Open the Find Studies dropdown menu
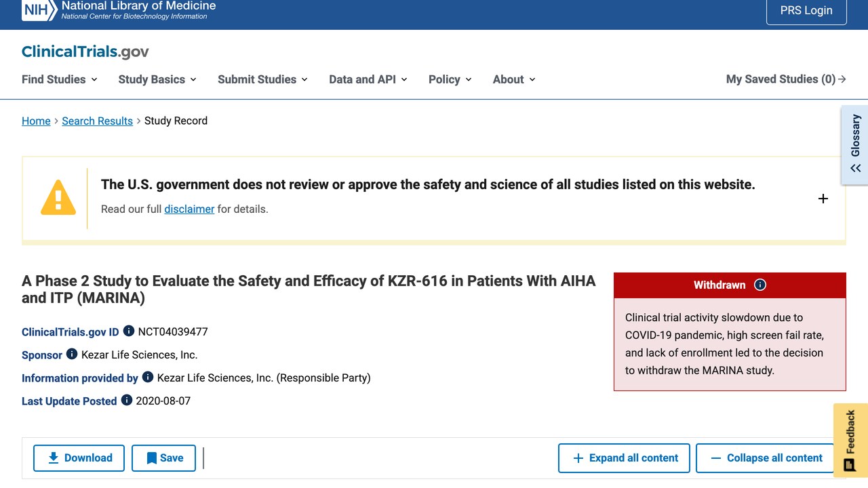Viewport: 868px width, 488px height. coord(60,79)
